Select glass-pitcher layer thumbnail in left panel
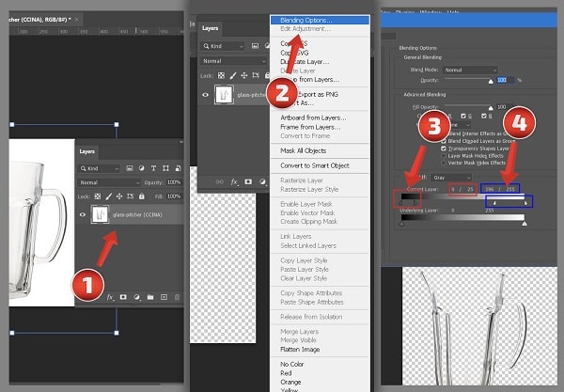This screenshot has width=564, height=392. pyautogui.click(x=100, y=214)
